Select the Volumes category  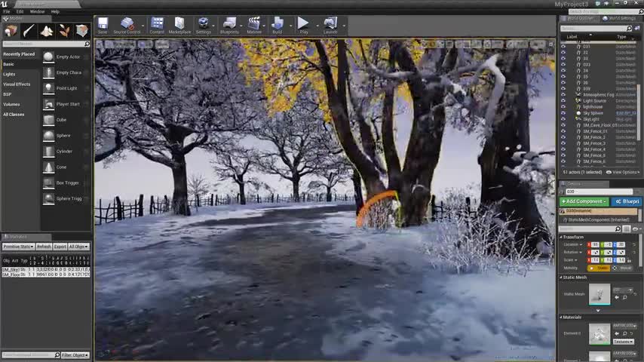coord(11,104)
